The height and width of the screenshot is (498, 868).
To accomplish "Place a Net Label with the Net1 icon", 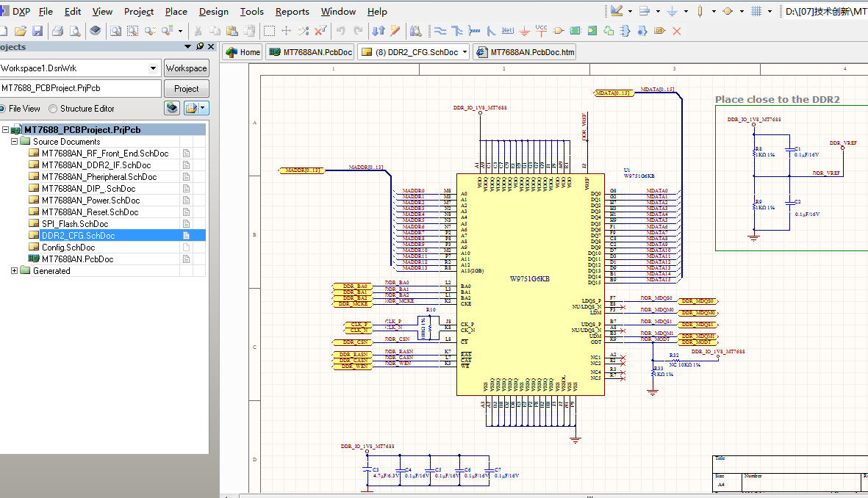I will (508, 31).
